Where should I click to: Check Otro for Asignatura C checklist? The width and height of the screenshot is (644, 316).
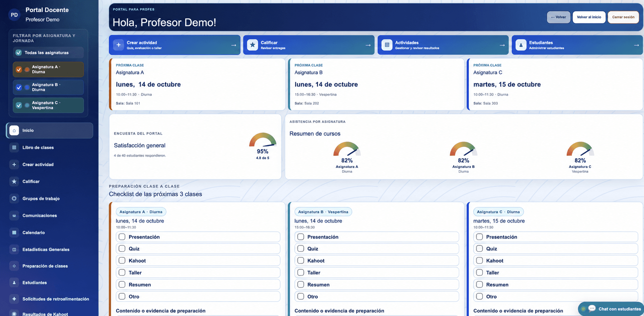pos(480,296)
